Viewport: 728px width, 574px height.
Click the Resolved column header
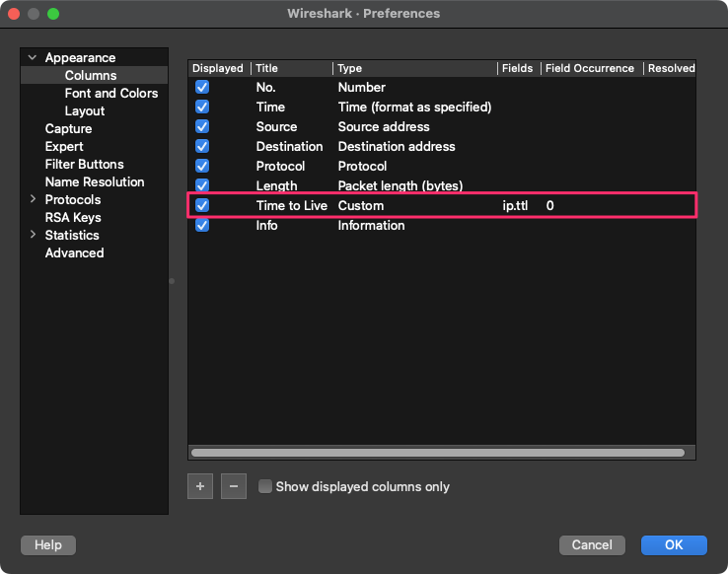[x=672, y=68]
